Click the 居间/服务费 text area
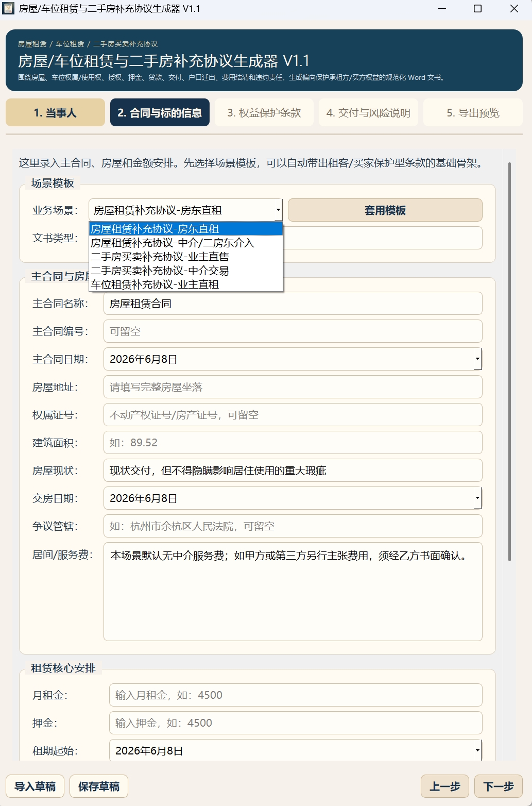The height and width of the screenshot is (806, 532). (293, 592)
